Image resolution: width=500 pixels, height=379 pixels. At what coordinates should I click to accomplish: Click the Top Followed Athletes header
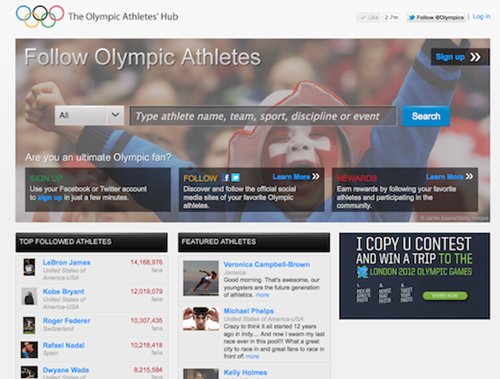91,242
